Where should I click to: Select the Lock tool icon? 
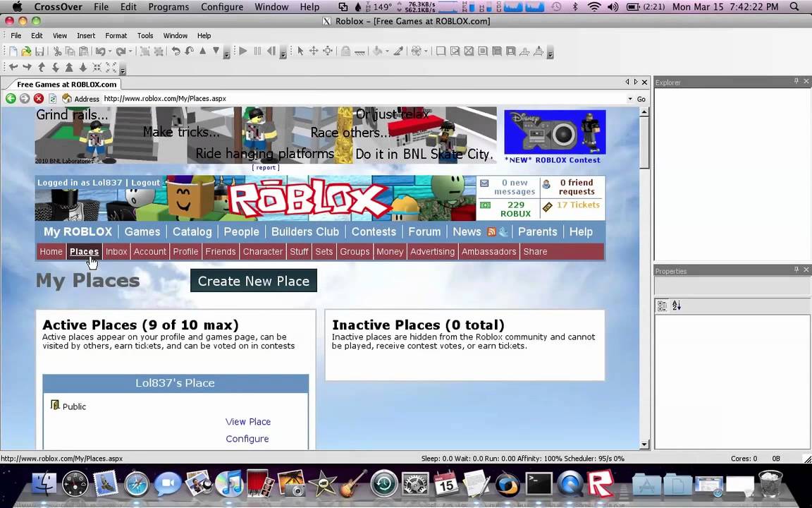click(345, 52)
